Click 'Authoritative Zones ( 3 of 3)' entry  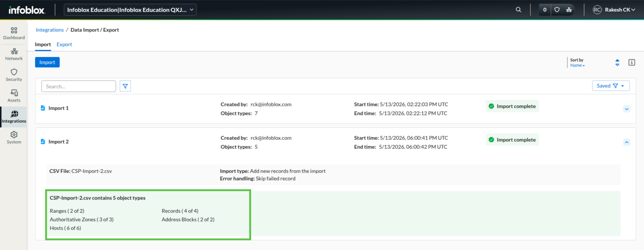[x=82, y=219]
